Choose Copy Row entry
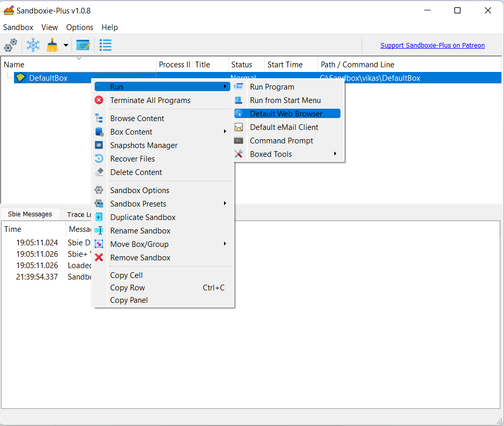 click(162, 288)
